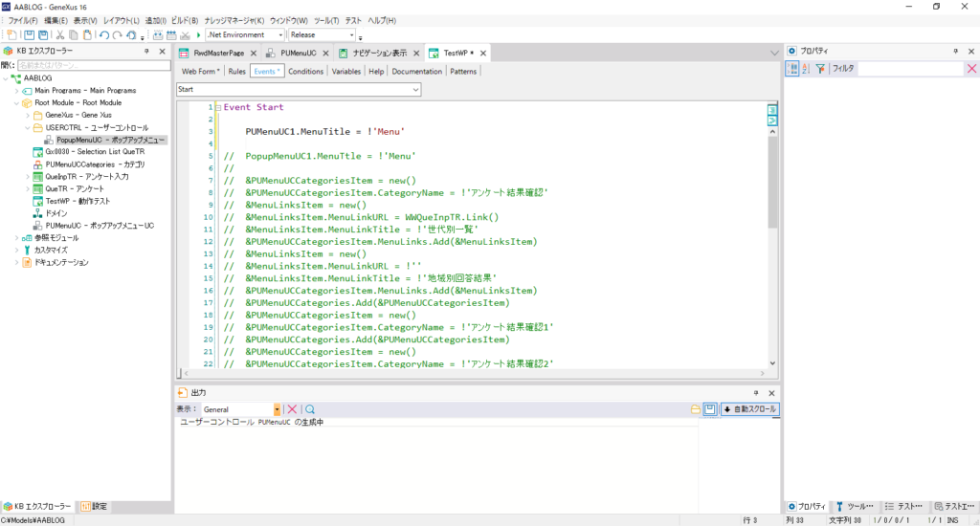The image size is (980, 526).
Task: Click the Paste clipboard icon
Action: (87, 35)
